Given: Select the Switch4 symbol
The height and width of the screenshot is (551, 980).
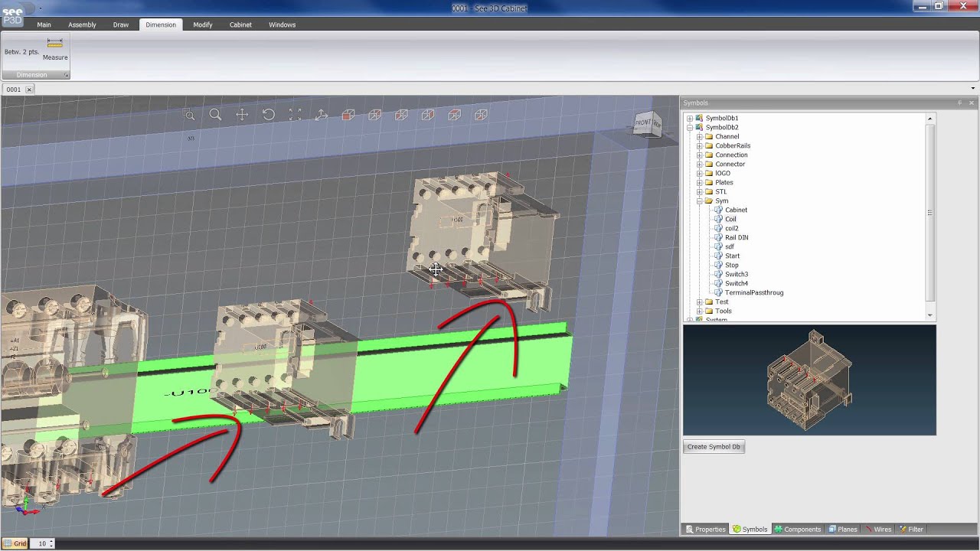Looking at the screenshot, I should coord(737,283).
